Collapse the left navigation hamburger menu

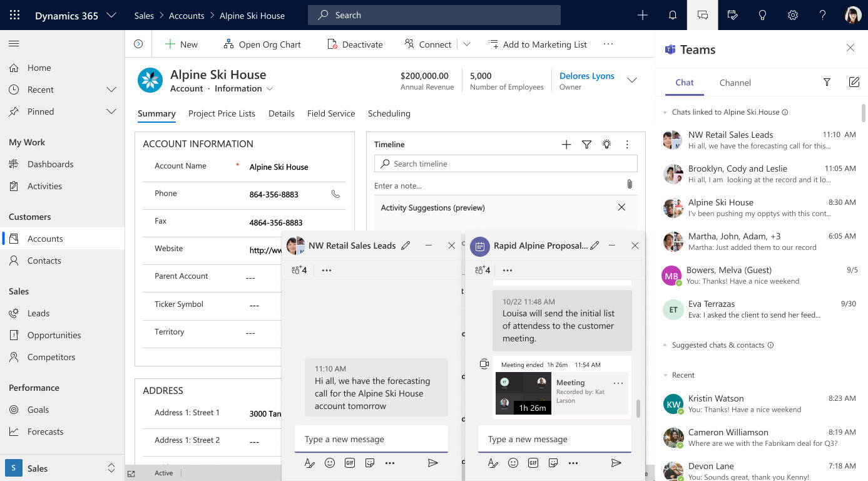14,44
